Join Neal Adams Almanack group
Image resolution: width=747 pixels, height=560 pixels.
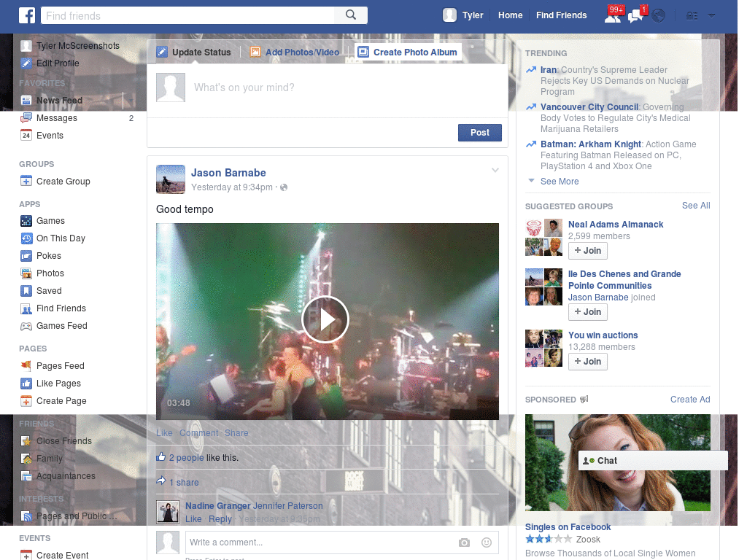[x=588, y=251]
